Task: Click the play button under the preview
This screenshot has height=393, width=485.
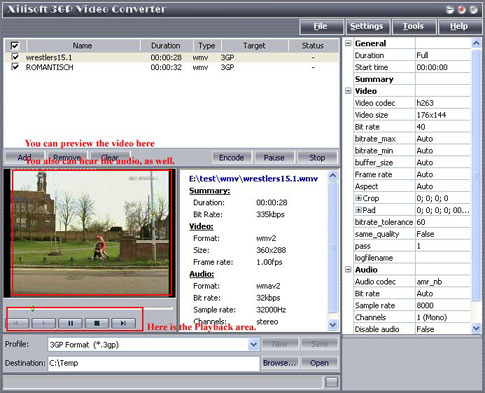Action: coord(44,323)
